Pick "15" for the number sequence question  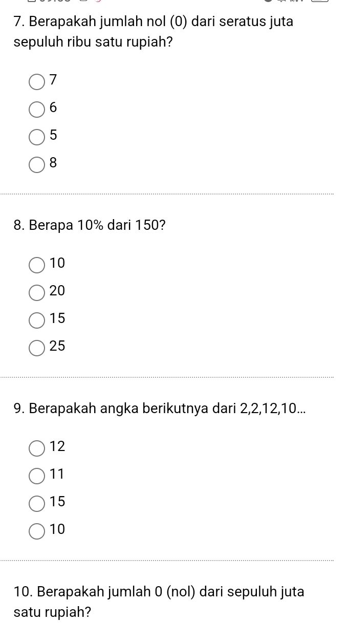click(x=36, y=503)
